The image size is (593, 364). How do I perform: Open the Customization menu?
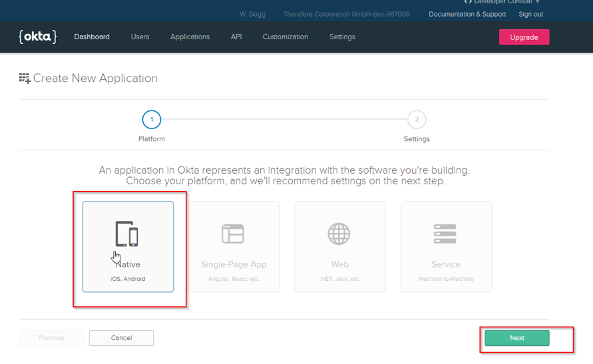(x=285, y=37)
